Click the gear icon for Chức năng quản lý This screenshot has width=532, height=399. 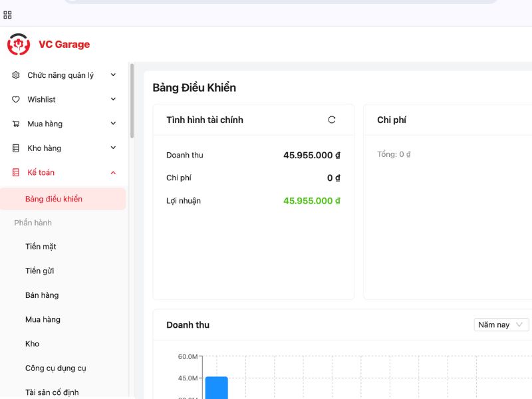[16, 75]
